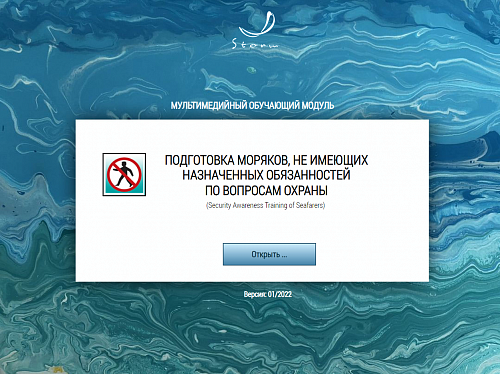The image size is (500, 374).
Task: Click the ПО ВОПРОСАМ ОХРАНЫ title line
Action: pos(266,190)
